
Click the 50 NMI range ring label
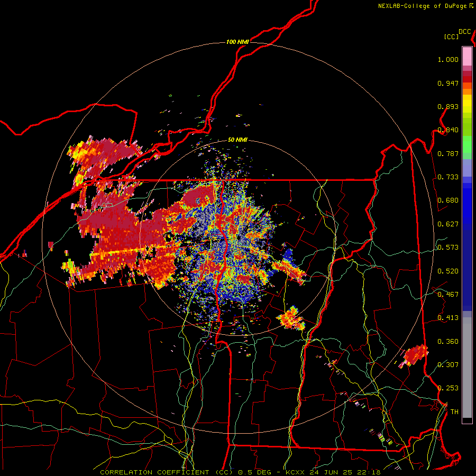[237, 140]
